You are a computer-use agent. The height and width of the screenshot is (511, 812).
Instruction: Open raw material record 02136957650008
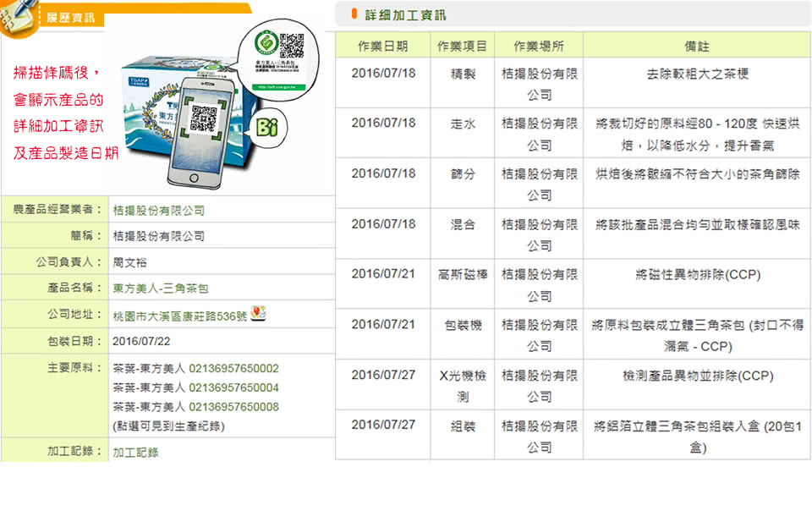coord(233,407)
